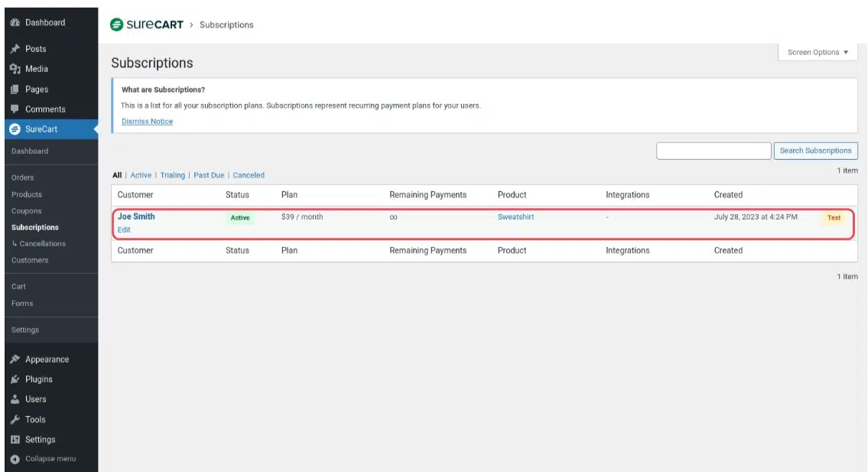868x472 pixels.
Task: Click the SureCart logo icon in header
Action: 117,24
